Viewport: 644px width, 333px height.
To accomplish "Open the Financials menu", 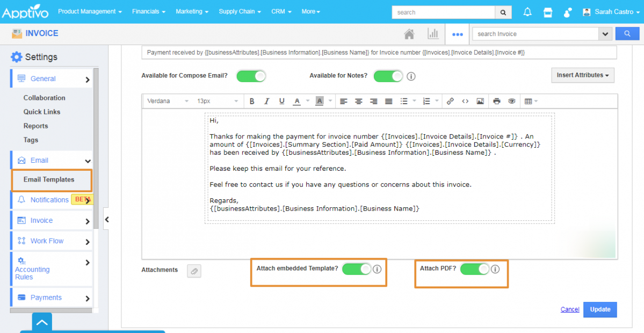I will pyautogui.click(x=148, y=11).
